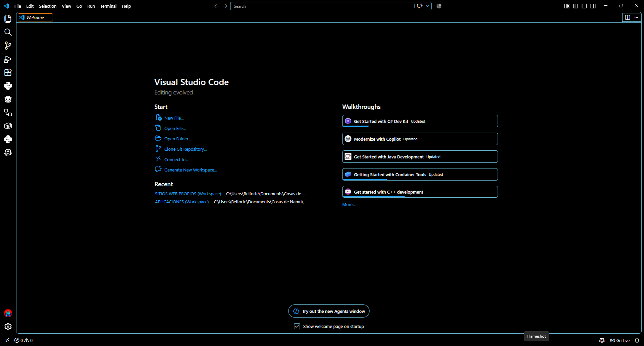Open the container box icon in the activity bar
This screenshot has width=644, height=346.
pos(8,126)
